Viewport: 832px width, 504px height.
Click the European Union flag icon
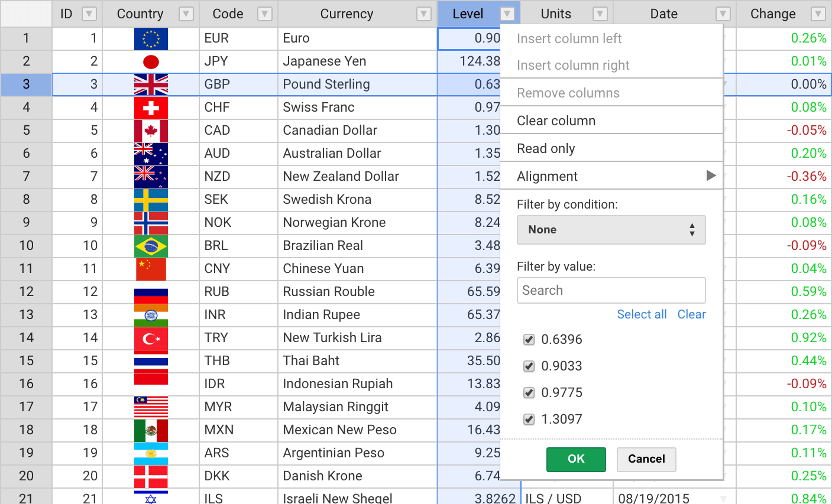tap(151, 38)
